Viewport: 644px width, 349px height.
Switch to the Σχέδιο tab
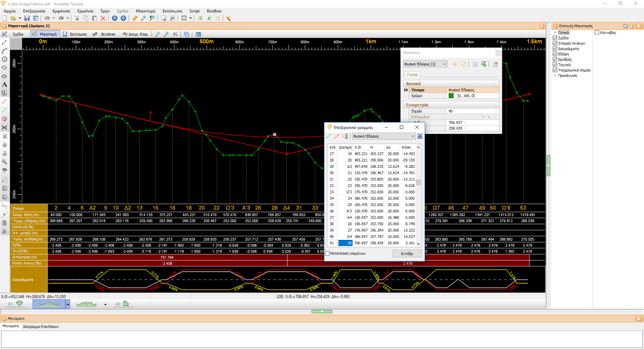coord(18,34)
